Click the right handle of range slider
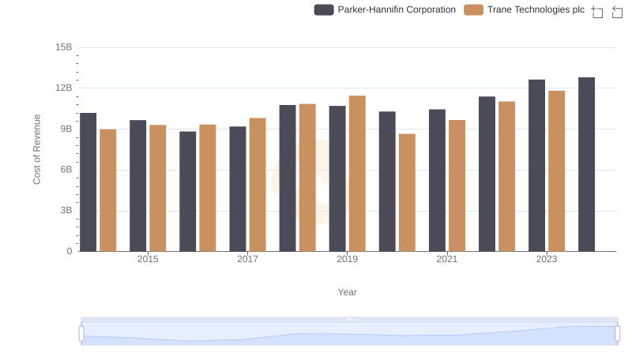The width and height of the screenshot is (632, 364). (x=618, y=333)
